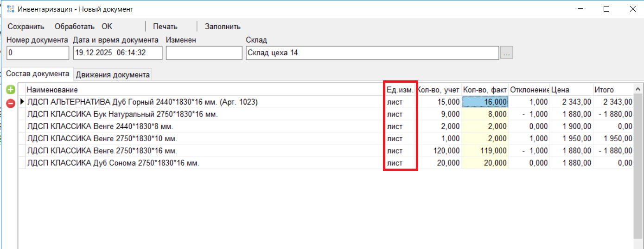Click the Цена column header
The width and height of the screenshot is (644, 249).
570,90
